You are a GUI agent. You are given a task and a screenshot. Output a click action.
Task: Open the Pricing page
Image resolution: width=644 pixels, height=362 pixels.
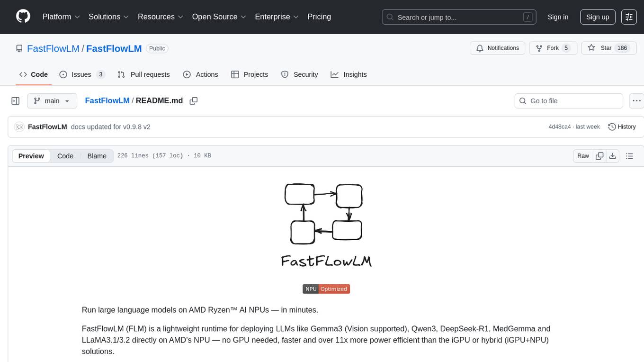319,17
